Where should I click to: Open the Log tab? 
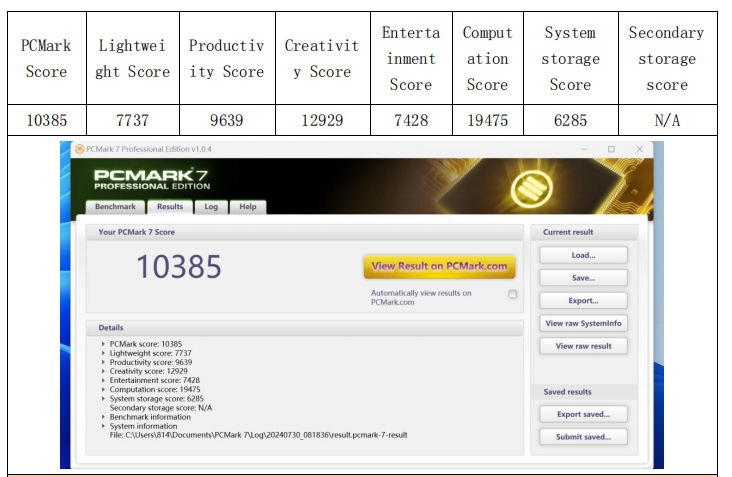pyautogui.click(x=211, y=207)
